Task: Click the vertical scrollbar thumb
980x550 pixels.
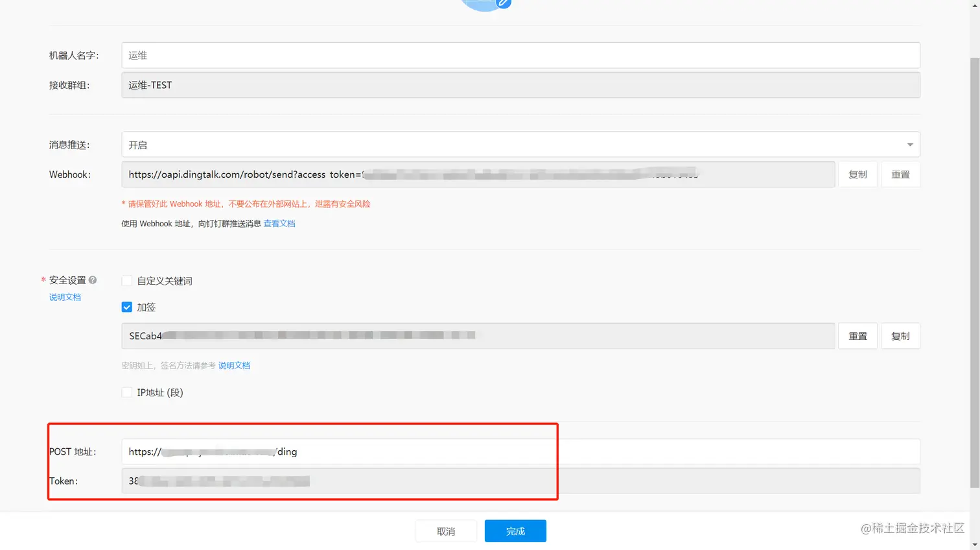Action: (x=975, y=272)
